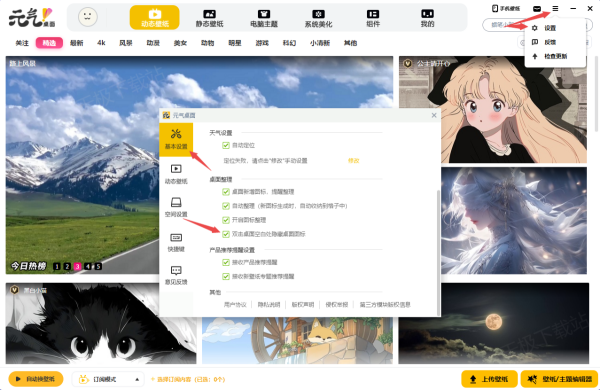
Task: Select 动态壁纸 in settings dialog sidebar
Action: click(176, 174)
